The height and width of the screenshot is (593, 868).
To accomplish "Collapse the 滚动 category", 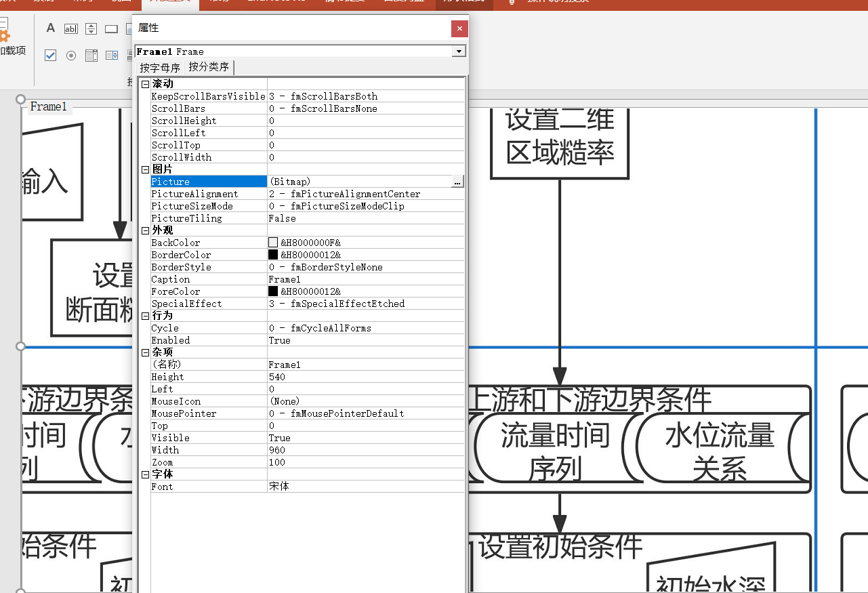I will point(145,83).
